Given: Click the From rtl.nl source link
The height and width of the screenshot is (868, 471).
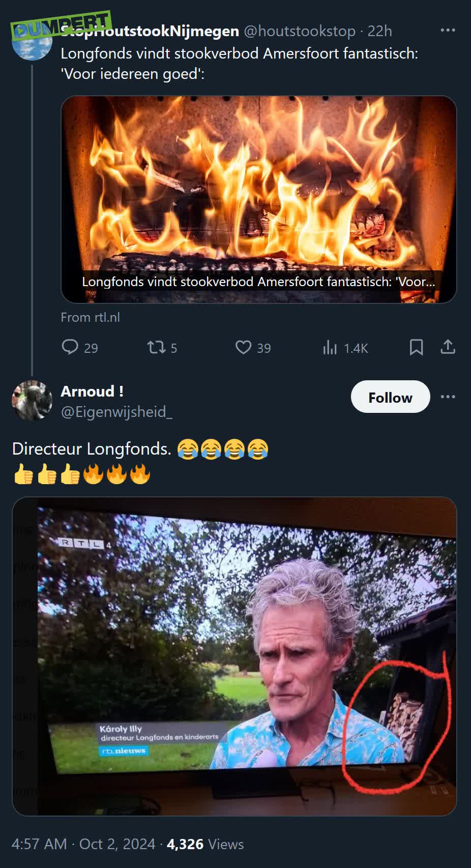Looking at the screenshot, I should pyautogui.click(x=91, y=317).
